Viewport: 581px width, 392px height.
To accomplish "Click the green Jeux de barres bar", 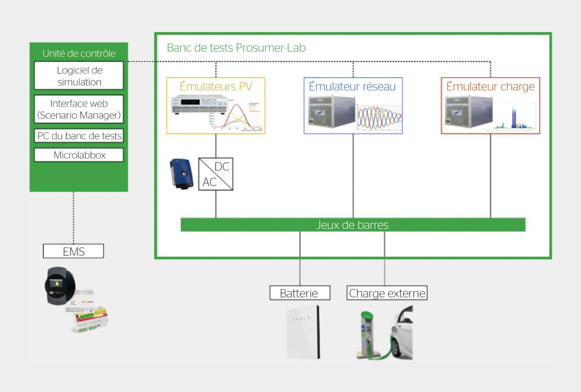I will (353, 225).
